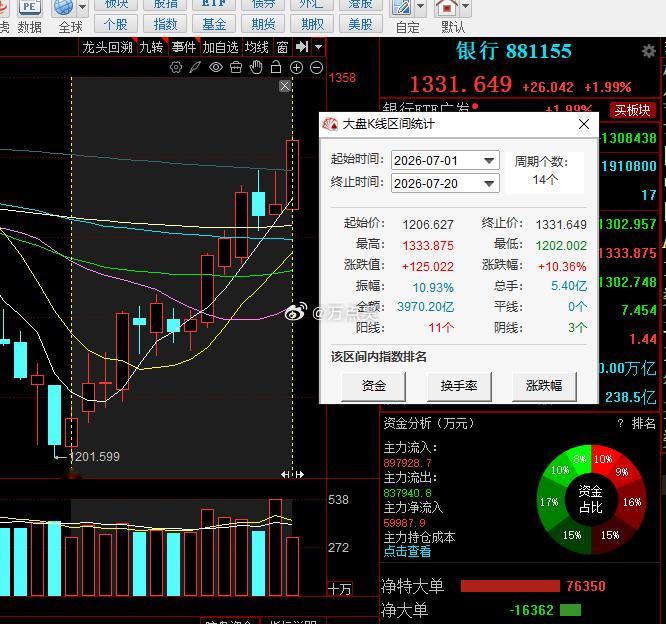Expand the 全球 globe dropdown arrow
Image resolution: width=666 pixels, height=624 pixels.
click(x=82, y=7)
